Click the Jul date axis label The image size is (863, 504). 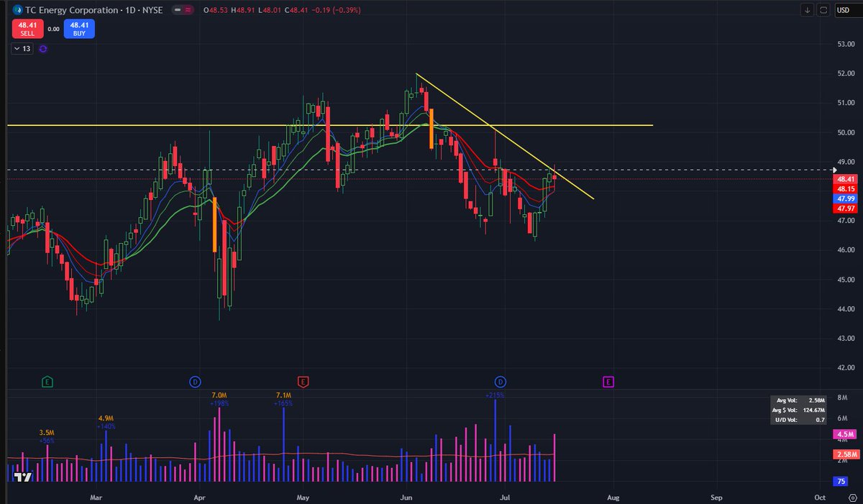(504, 497)
